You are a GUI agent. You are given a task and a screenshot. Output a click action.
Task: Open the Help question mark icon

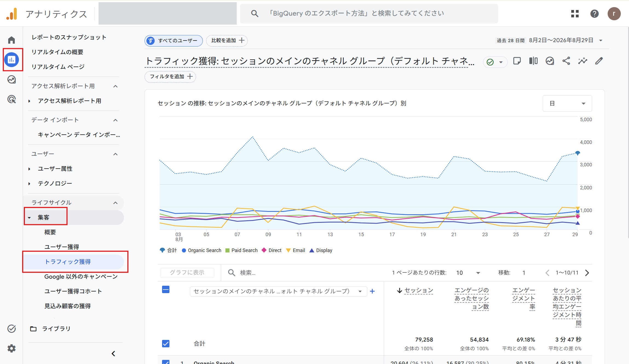(595, 14)
